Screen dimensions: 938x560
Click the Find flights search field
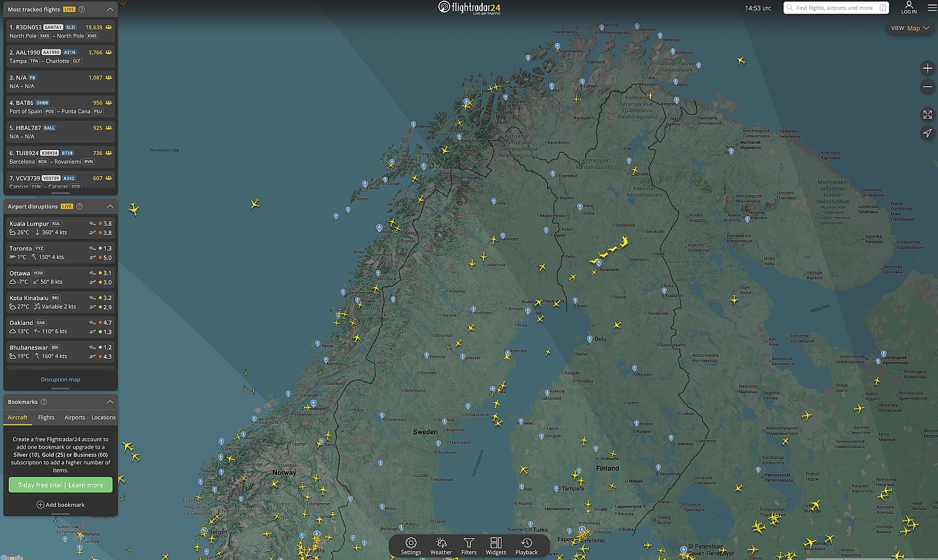834,8
